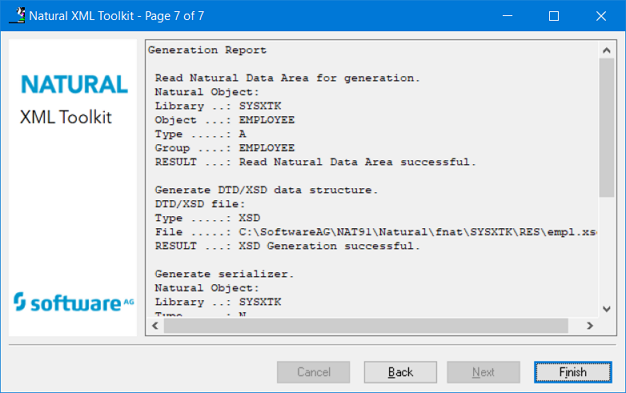Click the 'Generation Report' heading text
This screenshot has height=393, width=626.
(x=207, y=50)
